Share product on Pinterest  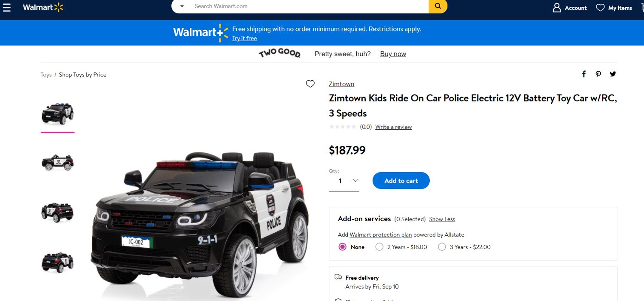point(598,74)
